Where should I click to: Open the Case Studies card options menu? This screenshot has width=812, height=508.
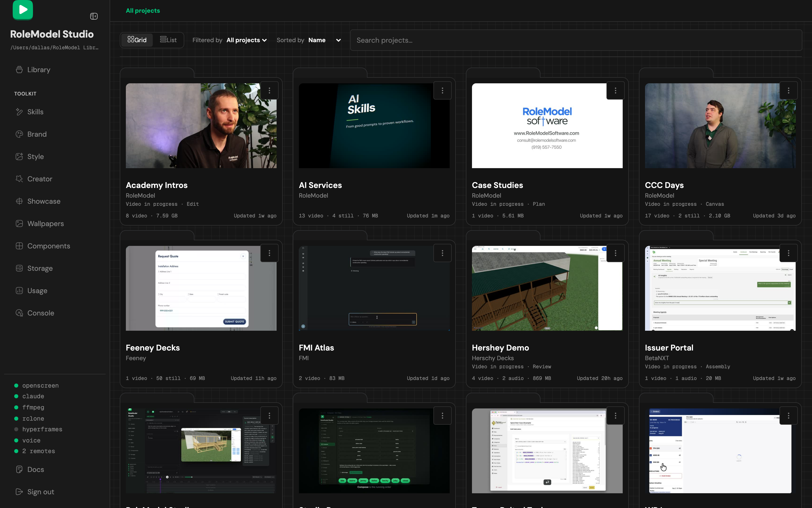pos(615,90)
